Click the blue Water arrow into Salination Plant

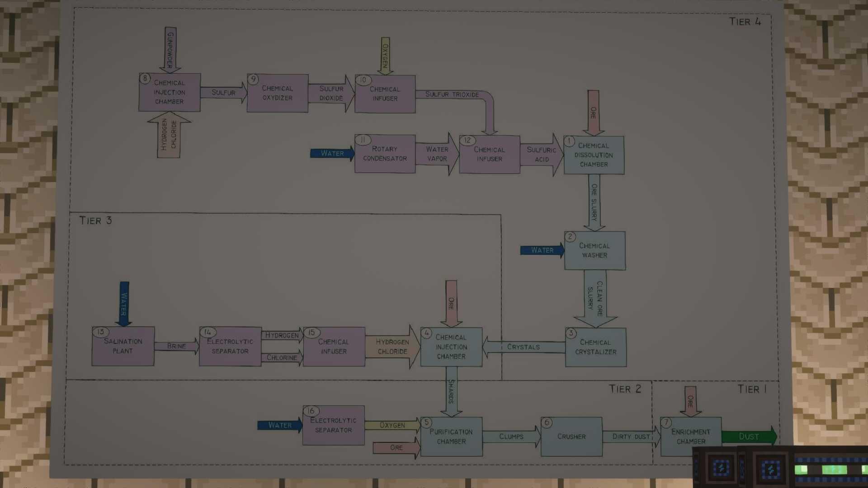[124, 303]
